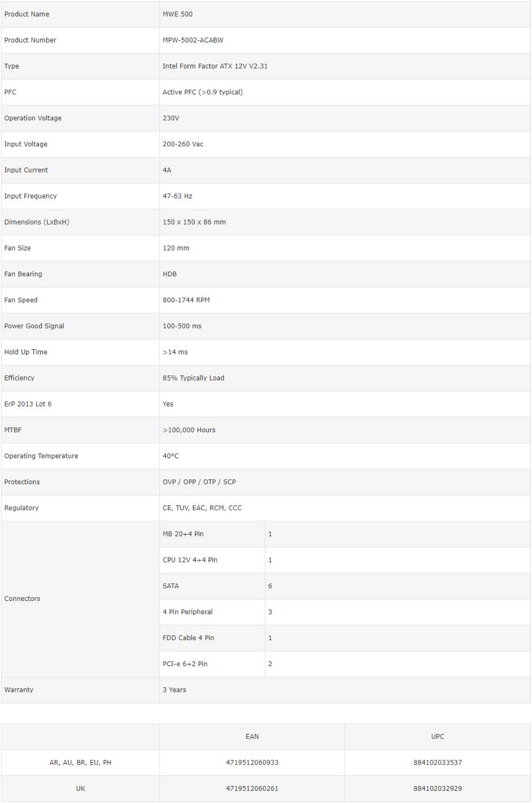This screenshot has height=803, width=532.
Task: Select the Active PFC value cell
Action: [x=202, y=92]
